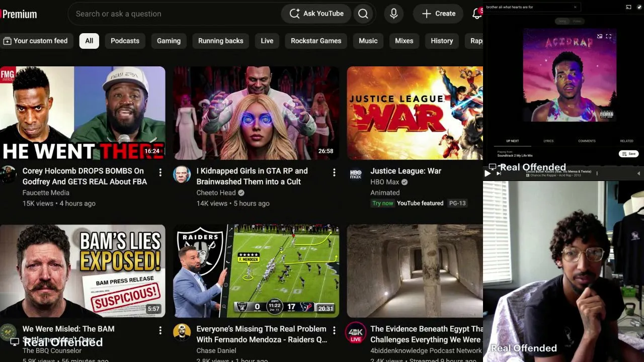Open the Raiders football analysis thumbnail
Viewport: 644px width, 362px height.
click(256, 271)
